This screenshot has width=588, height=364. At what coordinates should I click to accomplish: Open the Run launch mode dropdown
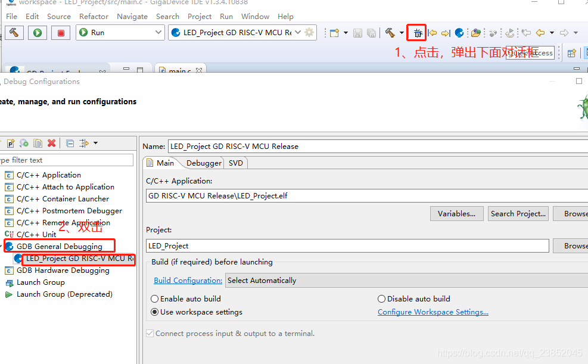[120, 33]
